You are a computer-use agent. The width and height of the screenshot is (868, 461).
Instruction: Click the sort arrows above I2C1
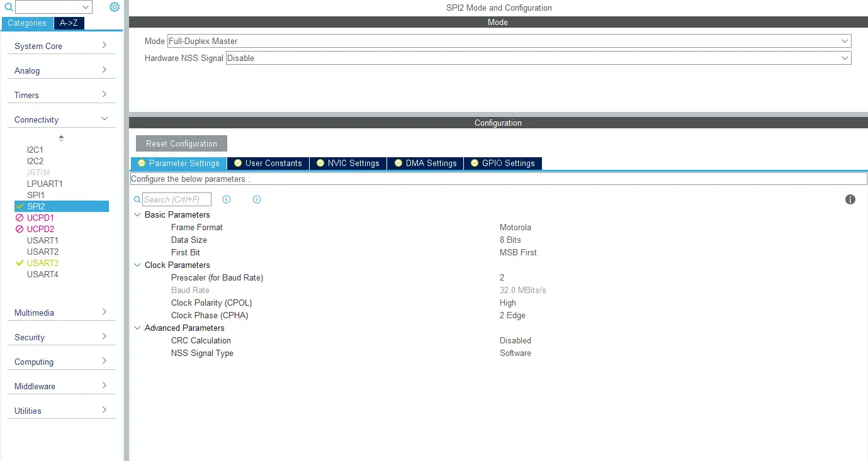tap(61, 138)
